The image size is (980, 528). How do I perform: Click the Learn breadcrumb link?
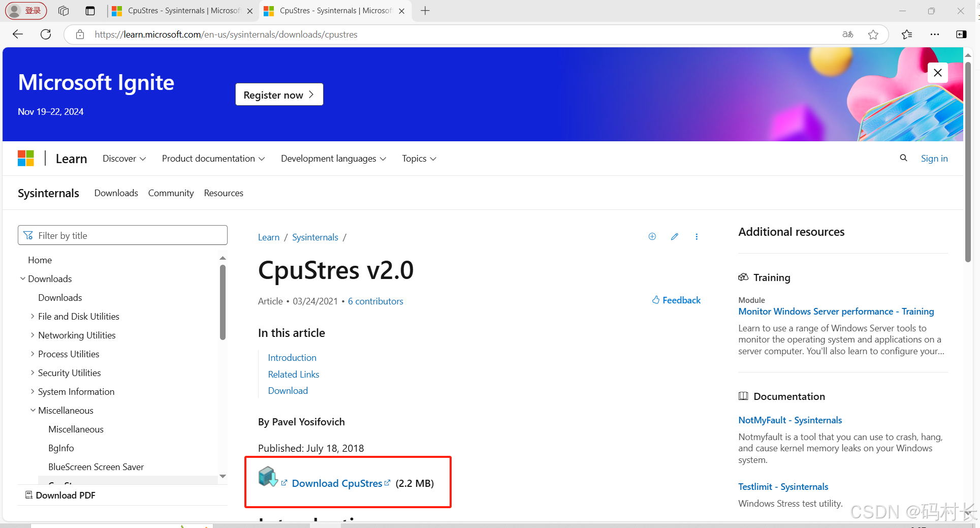(269, 237)
